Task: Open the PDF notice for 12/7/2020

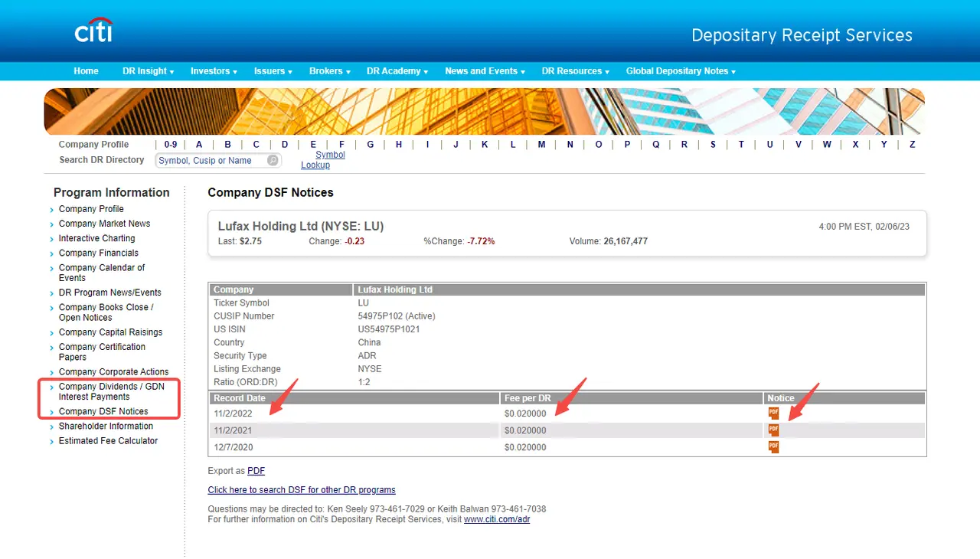Action: [x=773, y=446]
